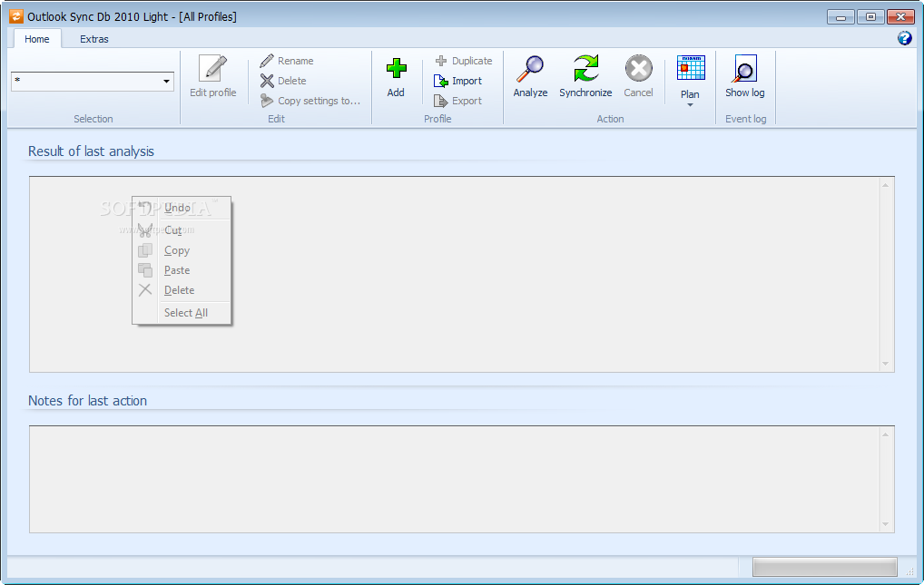Click the Action group label
The image size is (924, 585).
click(x=610, y=119)
